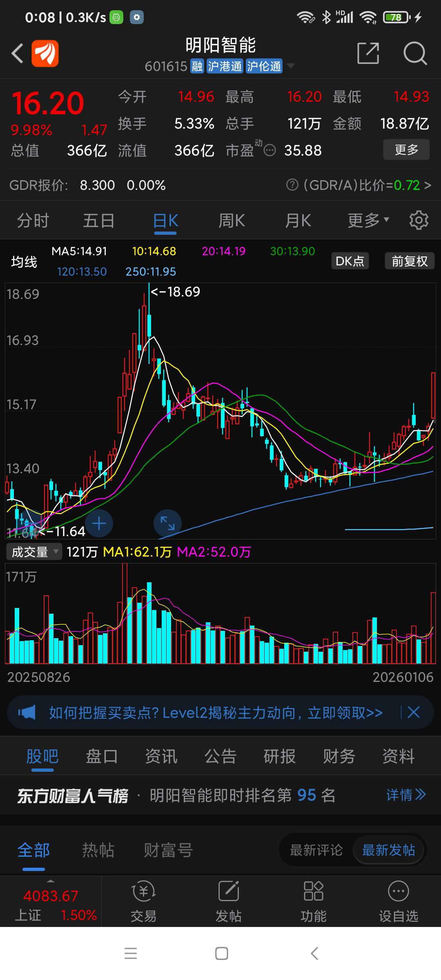Tap the share/export icon

point(368,53)
